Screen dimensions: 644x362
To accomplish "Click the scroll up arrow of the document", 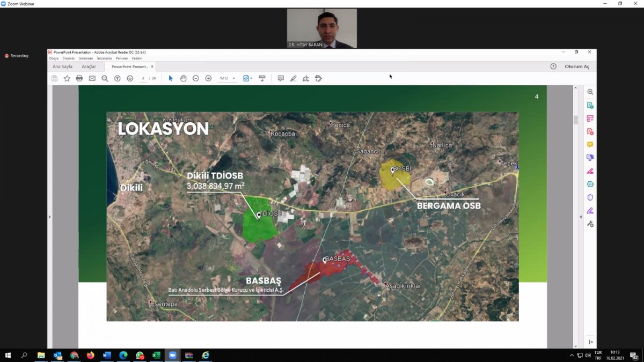I will (576, 87).
